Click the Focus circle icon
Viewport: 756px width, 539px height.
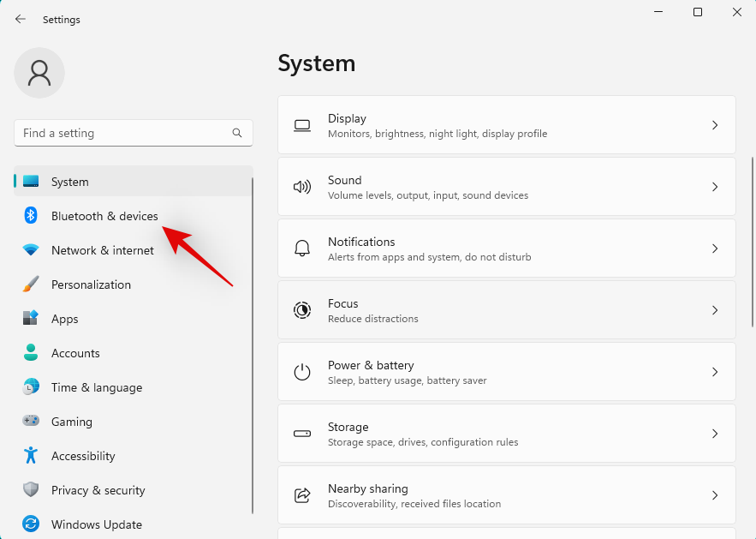click(302, 310)
